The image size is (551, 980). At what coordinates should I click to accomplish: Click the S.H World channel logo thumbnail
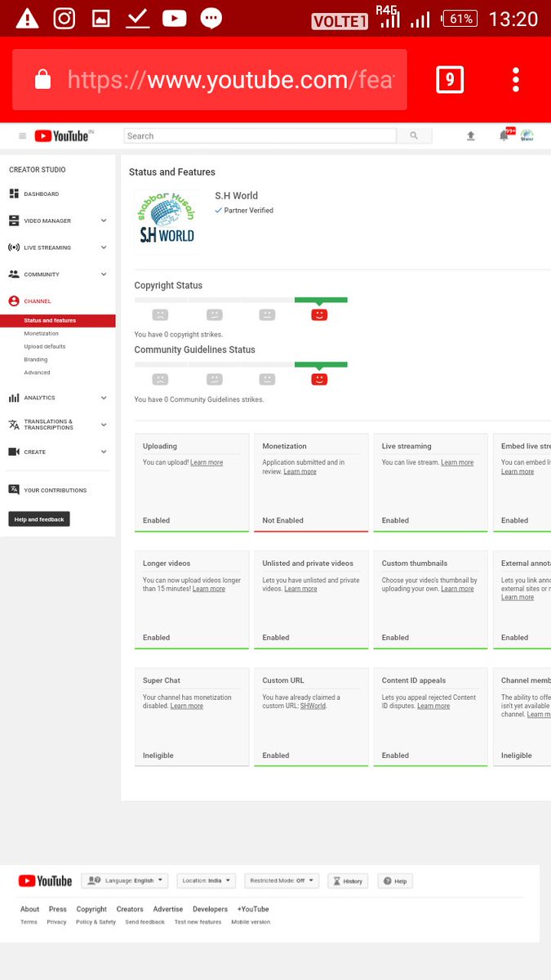click(167, 220)
